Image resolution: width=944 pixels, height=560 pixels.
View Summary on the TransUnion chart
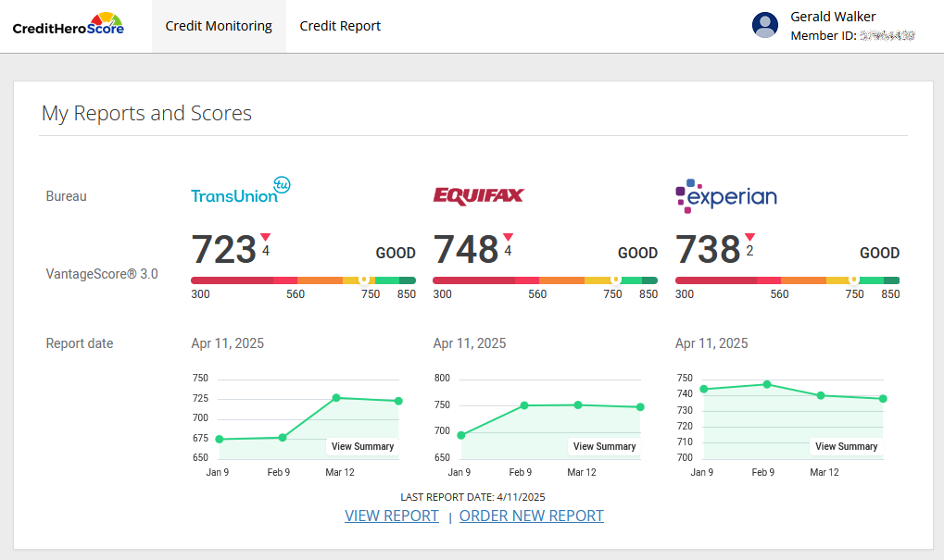coord(362,446)
